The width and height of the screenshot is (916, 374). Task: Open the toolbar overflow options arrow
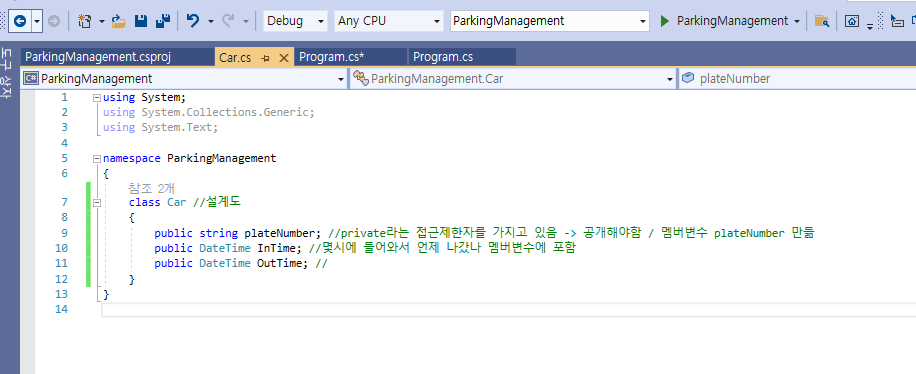[870, 26]
